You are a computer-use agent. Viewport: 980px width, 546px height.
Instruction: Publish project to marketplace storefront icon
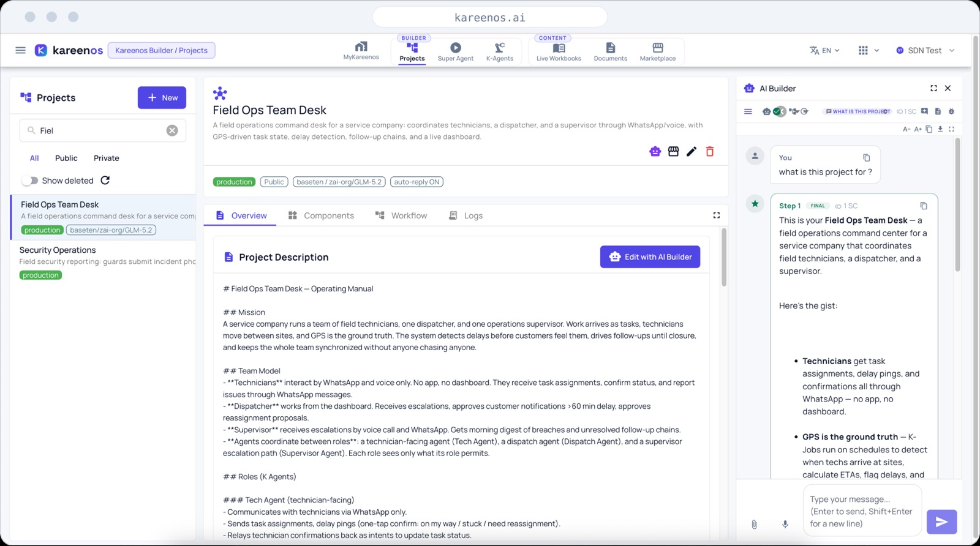click(673, 151)
